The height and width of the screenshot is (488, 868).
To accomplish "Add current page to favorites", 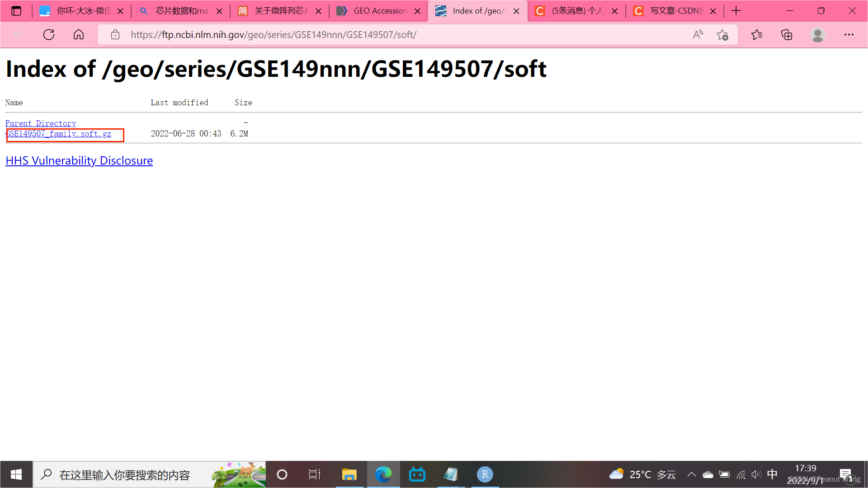I will 722,34.
